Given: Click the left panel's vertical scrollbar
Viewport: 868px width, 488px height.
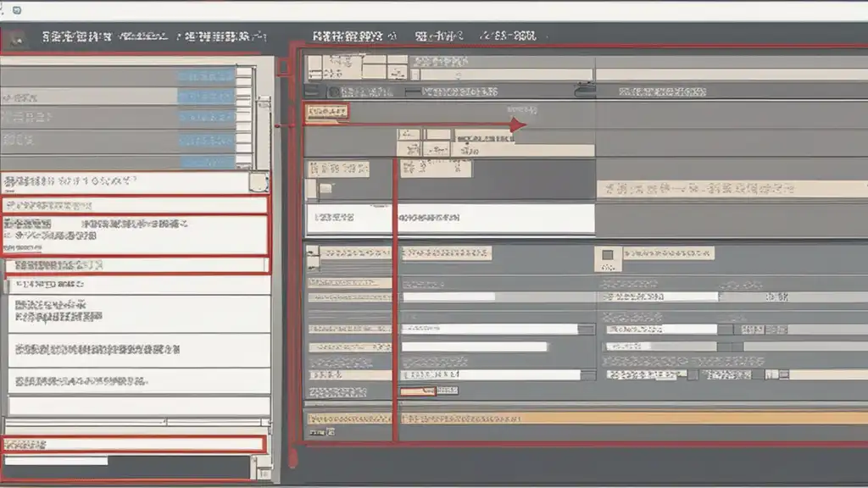Looking at the screenshot, I should (264, 131).
